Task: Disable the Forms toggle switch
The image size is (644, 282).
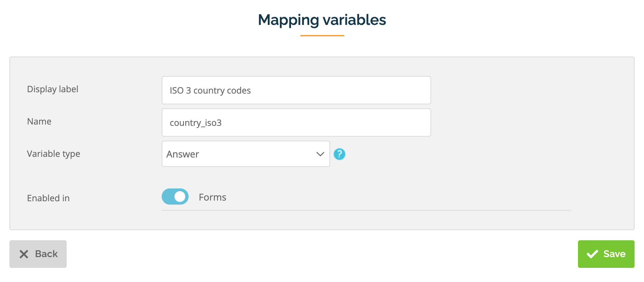Action: 175,197
